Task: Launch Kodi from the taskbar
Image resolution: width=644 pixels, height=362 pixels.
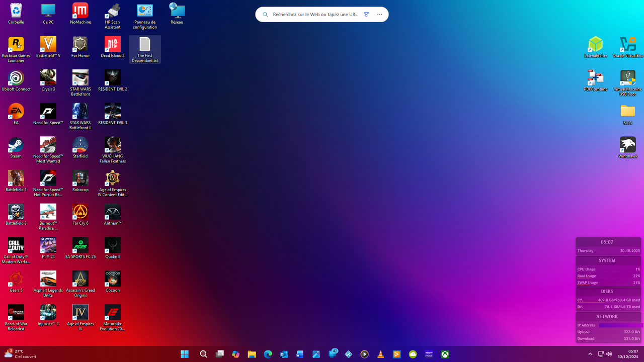Action: pos(348,354)
